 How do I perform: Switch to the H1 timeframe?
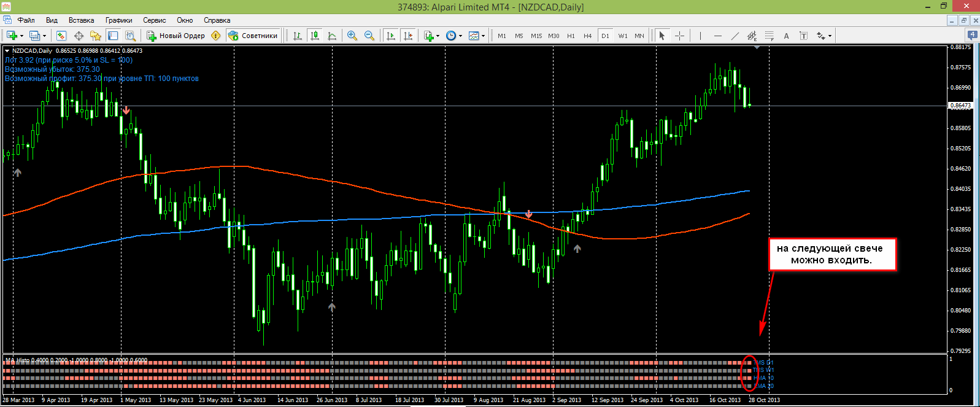click(x=571, y=36)
